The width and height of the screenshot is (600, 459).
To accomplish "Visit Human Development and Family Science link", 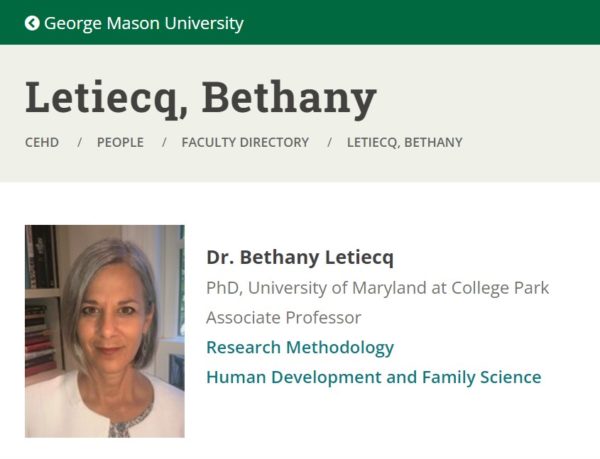I will point(373,377).
